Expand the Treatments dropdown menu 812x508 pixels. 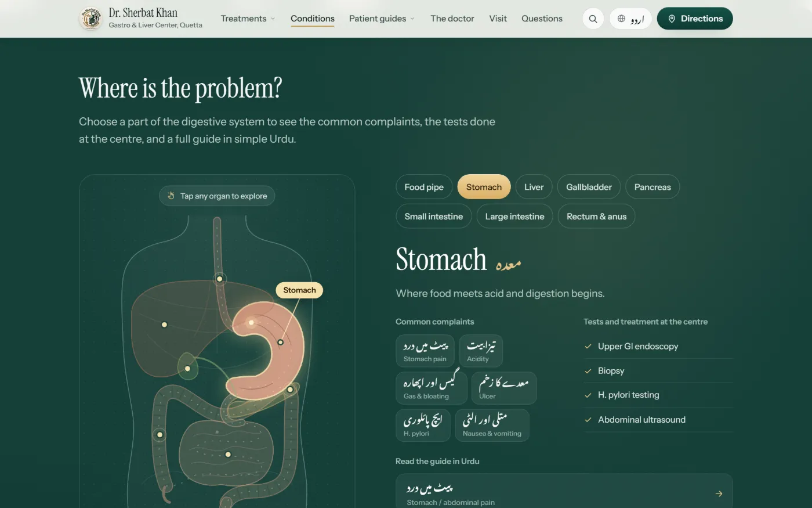(248, 19)
